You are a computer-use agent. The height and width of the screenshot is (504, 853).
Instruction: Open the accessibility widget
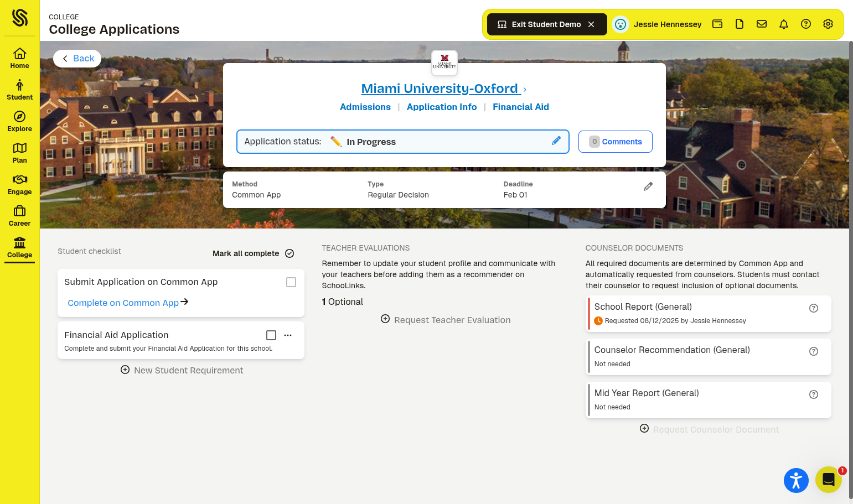796,480
